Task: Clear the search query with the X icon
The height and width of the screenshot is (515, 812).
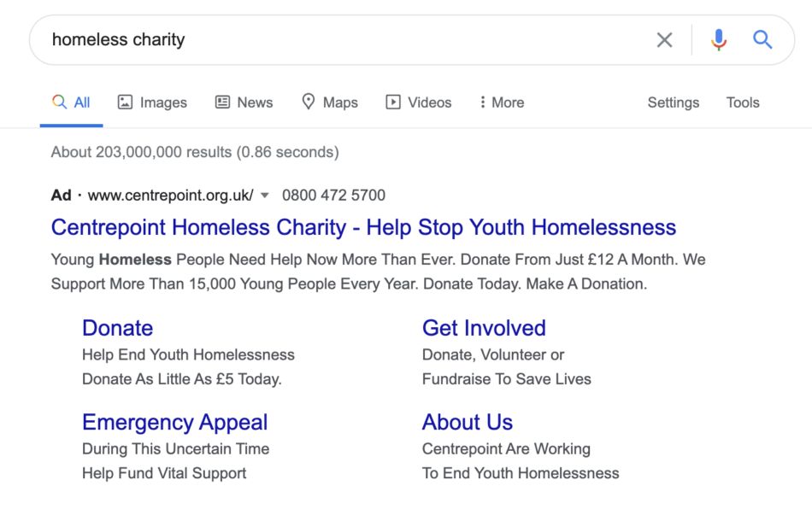Action: coord(664,39)
